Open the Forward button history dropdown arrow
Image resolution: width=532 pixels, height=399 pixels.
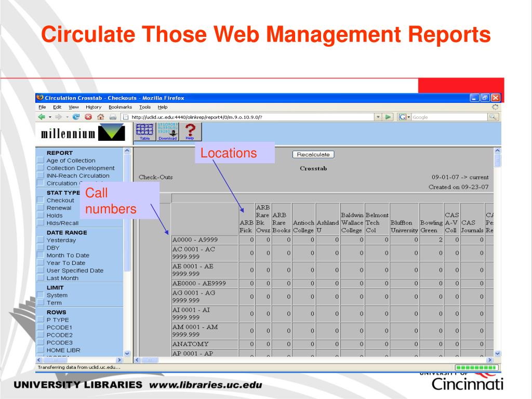67,117
